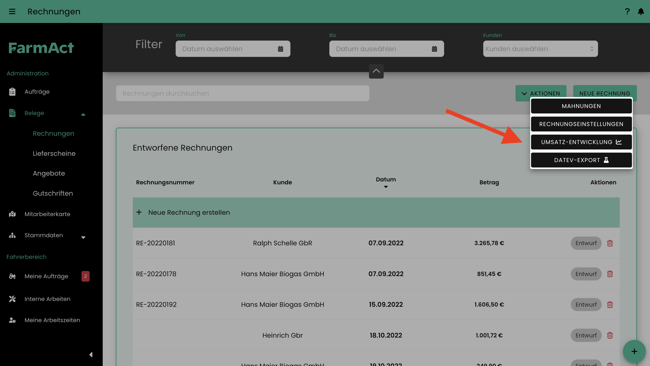
Task: Click Entwurf status of RE-20220181
Action: click(586, 243)
